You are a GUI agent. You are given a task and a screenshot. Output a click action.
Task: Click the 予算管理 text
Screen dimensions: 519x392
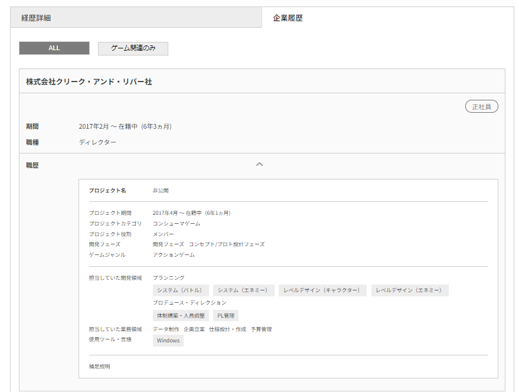coord(261,329)
